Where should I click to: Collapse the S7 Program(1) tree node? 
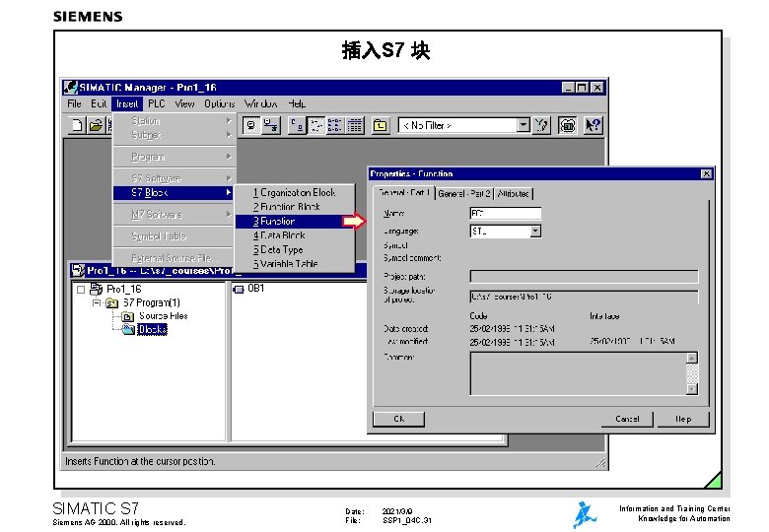pos(97,303)
